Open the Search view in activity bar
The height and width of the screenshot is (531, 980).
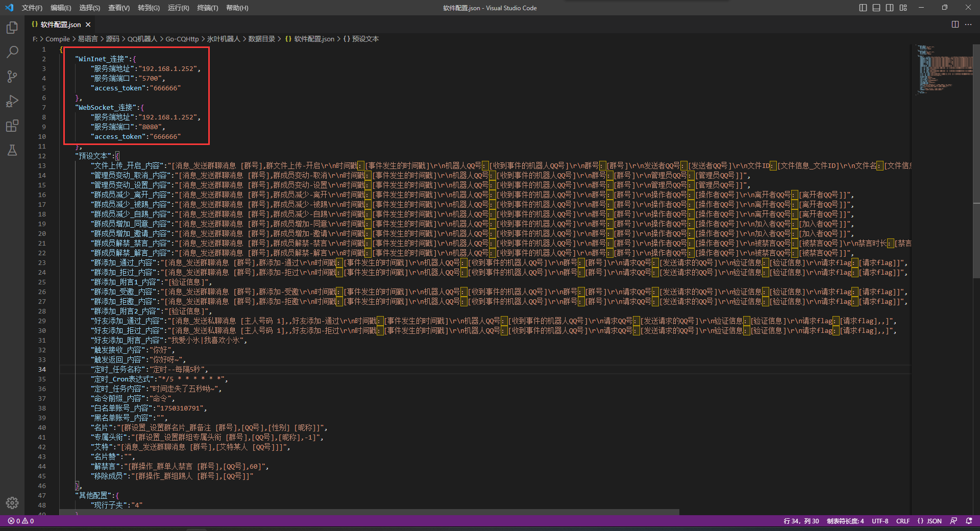(x=12, y=52)
